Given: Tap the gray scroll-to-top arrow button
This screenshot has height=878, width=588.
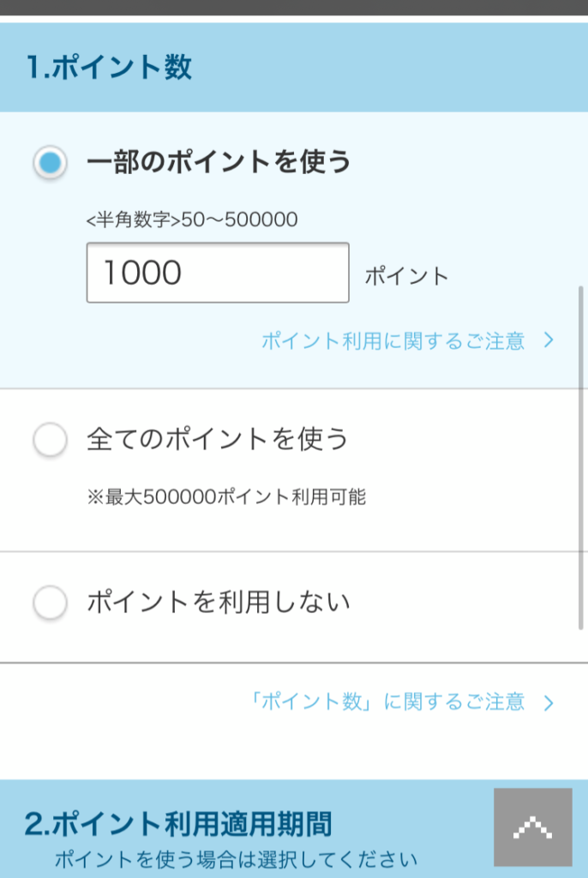Looking at the screenshot, I should click(x=533, y=827).
